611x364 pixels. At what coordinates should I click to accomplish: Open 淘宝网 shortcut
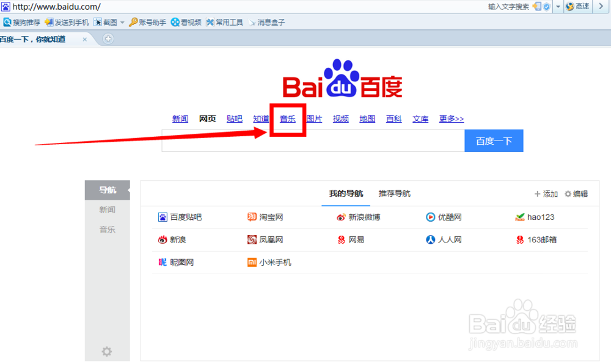[265, 217]
